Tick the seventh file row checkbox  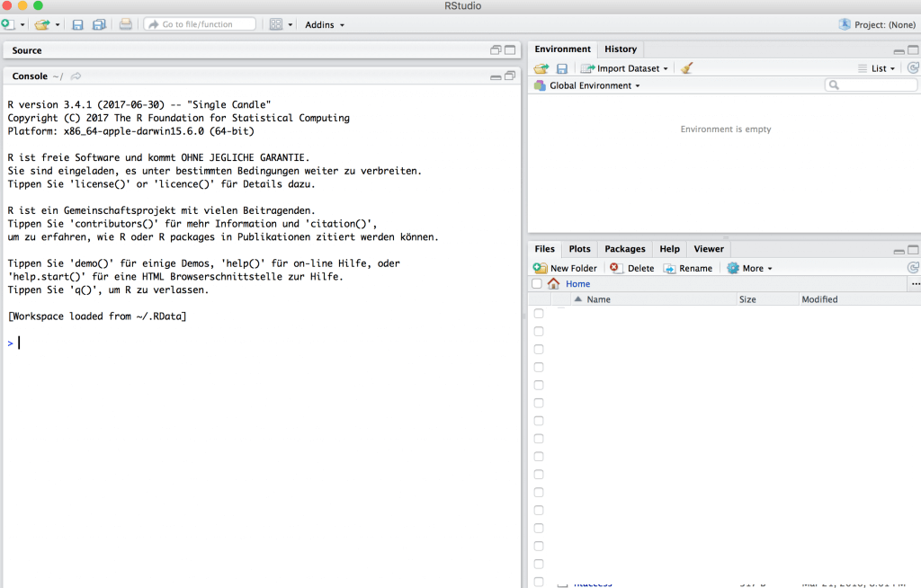[x=539, y=421]
